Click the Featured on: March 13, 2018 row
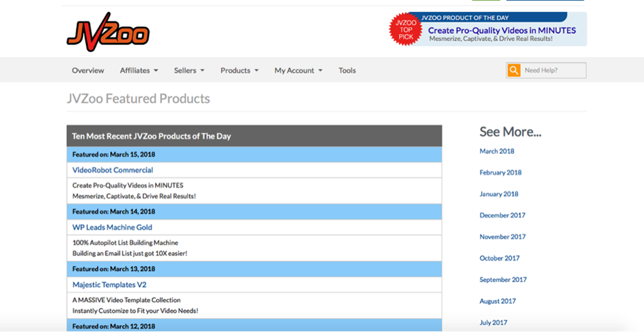 click(254, 269)
